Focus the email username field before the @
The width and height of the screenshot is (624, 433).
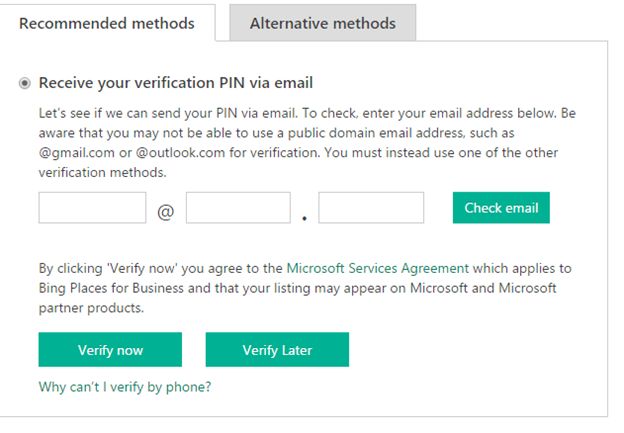(x=92, y=208)
